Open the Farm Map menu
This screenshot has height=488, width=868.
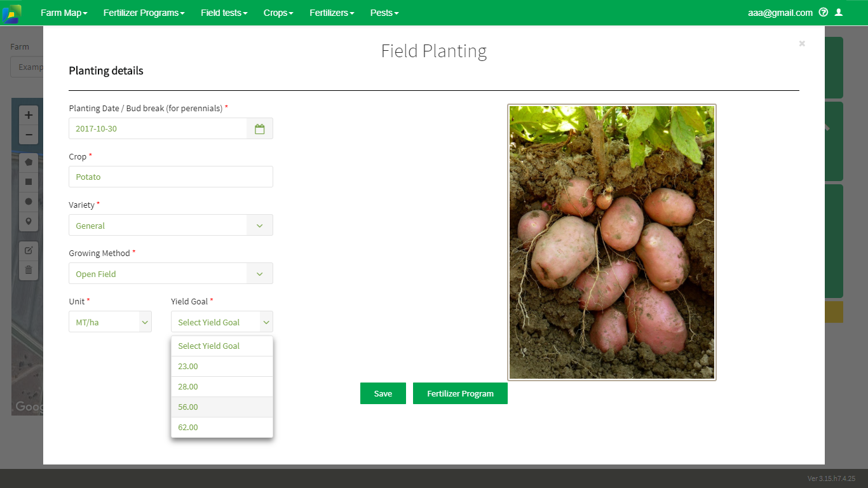pos(64,13)
